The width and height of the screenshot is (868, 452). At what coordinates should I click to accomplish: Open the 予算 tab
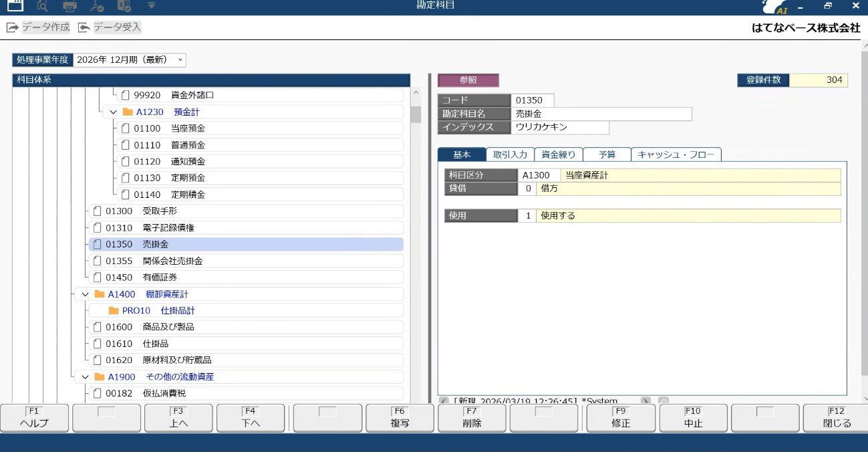(607, 154)
